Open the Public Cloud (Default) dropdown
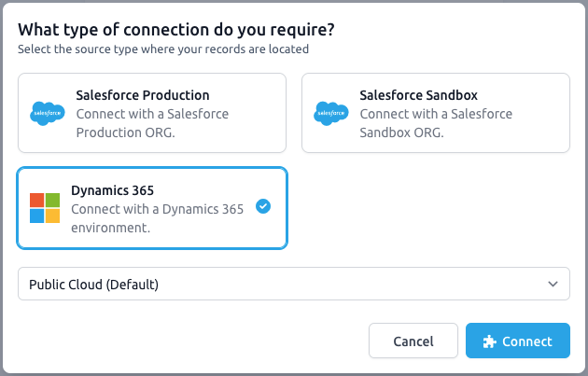Screen dimensions: 588x376 pos(294,284)
